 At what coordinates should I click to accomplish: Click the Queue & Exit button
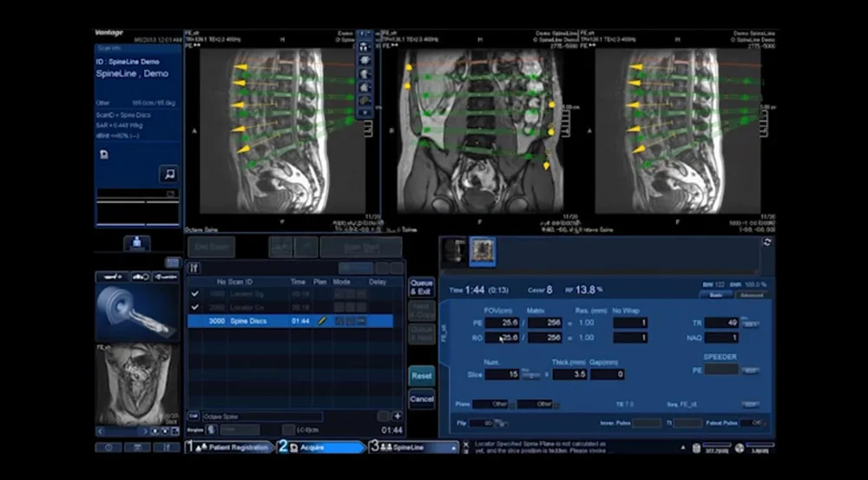click(421, 287)
